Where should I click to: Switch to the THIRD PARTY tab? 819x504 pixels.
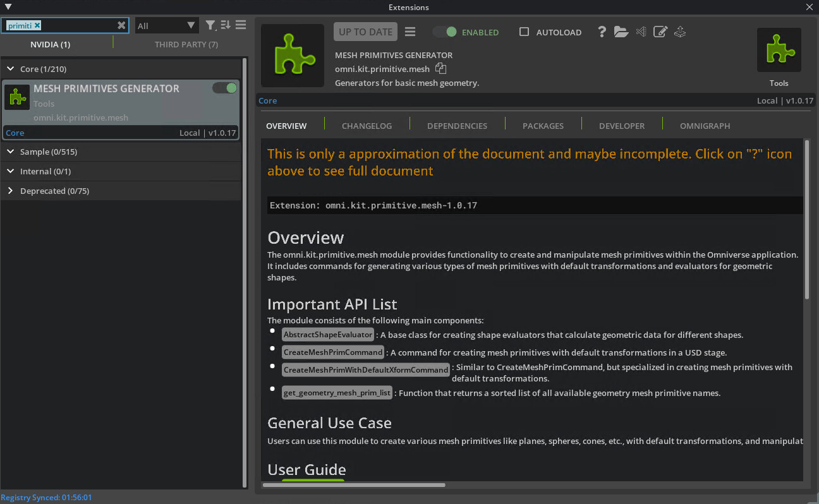pos(186,44)
